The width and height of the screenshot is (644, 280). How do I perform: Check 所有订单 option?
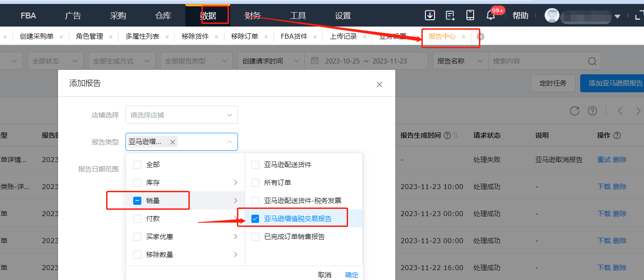pyautogui.click(x=255, y=183)
